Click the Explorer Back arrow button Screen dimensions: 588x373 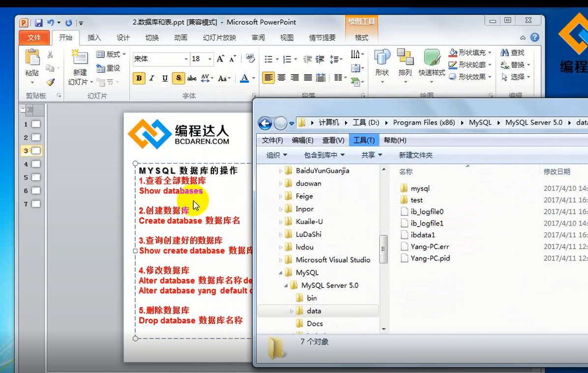(265, 123)
